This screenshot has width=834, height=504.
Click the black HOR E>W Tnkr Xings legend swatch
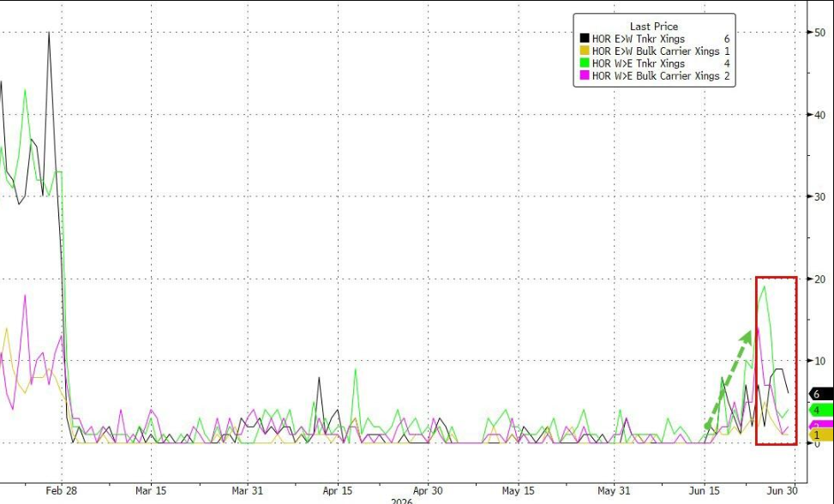click(585, 39)
